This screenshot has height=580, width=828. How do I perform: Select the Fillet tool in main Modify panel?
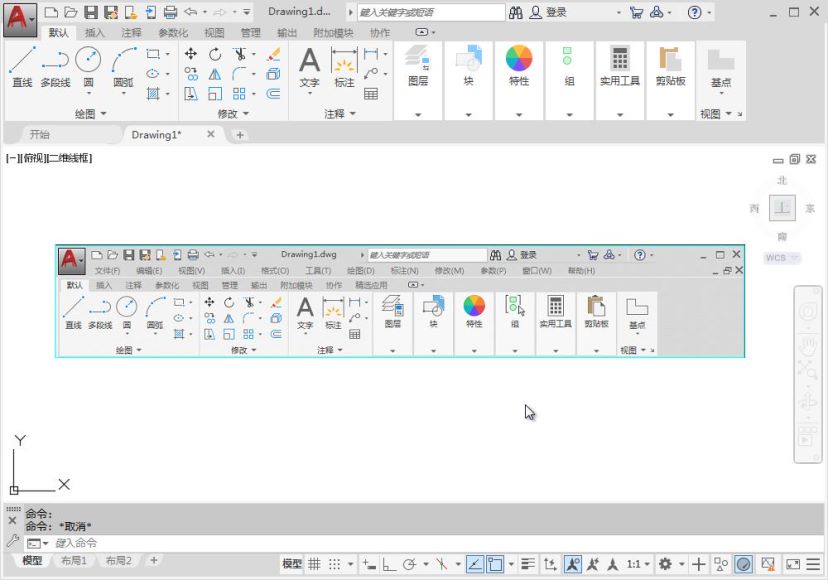[x=240, y=74]
